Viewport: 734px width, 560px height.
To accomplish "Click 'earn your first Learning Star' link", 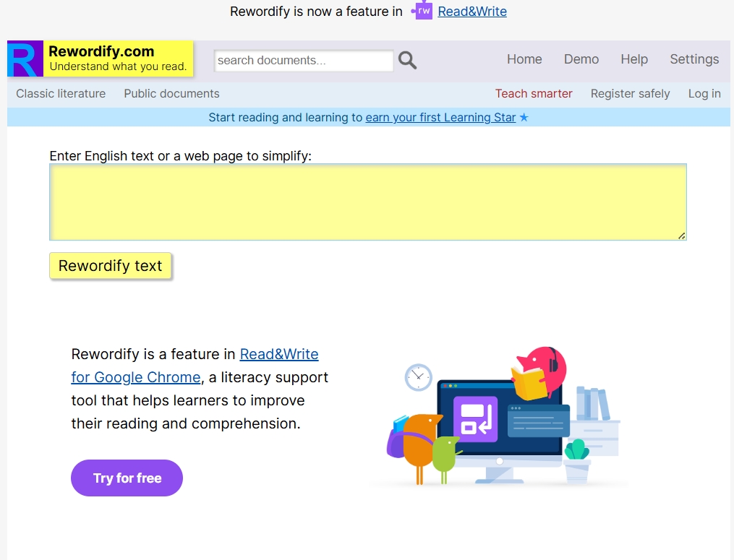I will [440, 118].
